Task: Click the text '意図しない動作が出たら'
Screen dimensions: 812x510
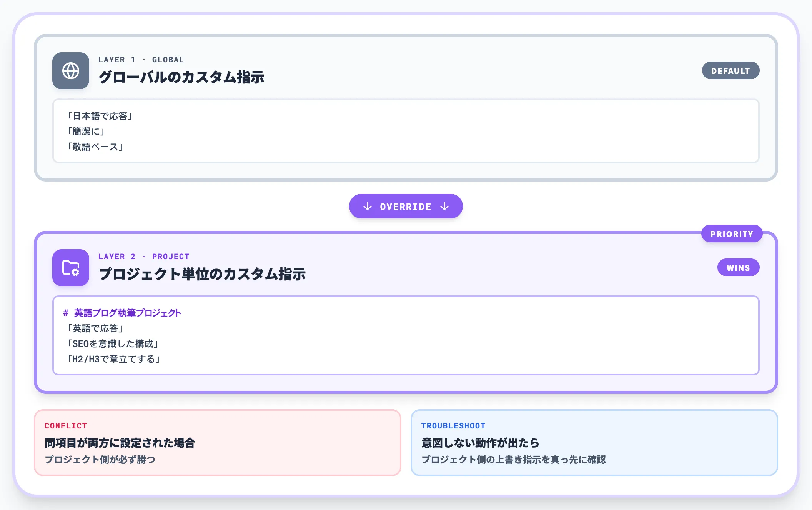Action: click(x=480, y=443)
